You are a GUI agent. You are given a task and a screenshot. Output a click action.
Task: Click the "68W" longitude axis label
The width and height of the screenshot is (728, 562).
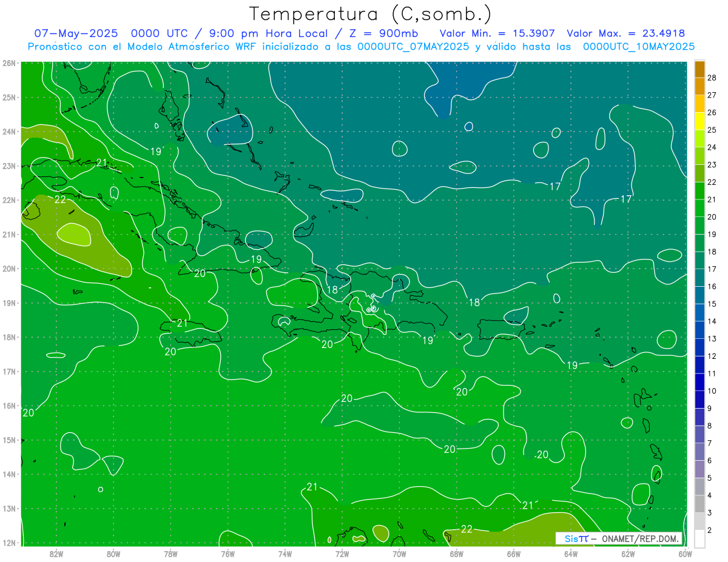click(x=456, y=553)
